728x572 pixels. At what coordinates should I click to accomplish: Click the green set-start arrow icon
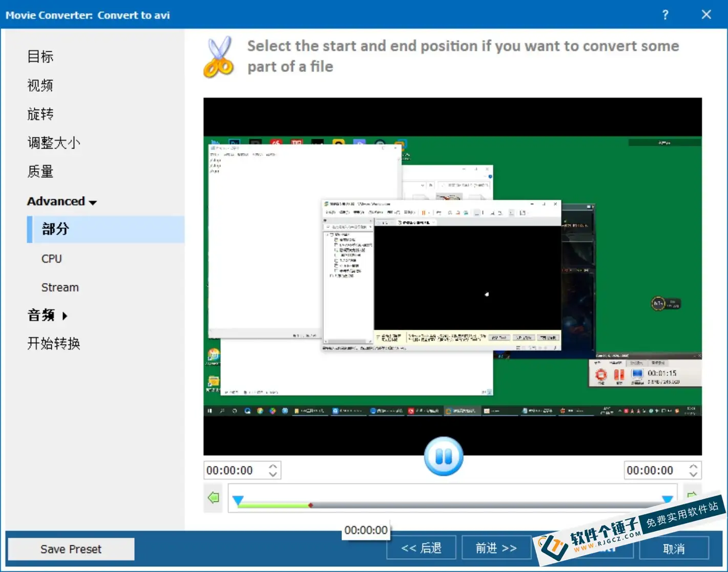[x=214, y=497]
